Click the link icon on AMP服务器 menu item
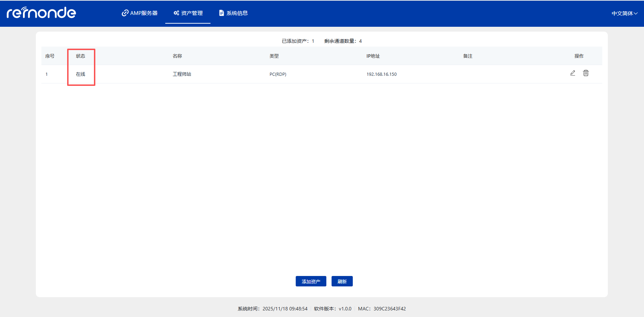Viewport: 644px width, 317px height. tap(125, 13)
